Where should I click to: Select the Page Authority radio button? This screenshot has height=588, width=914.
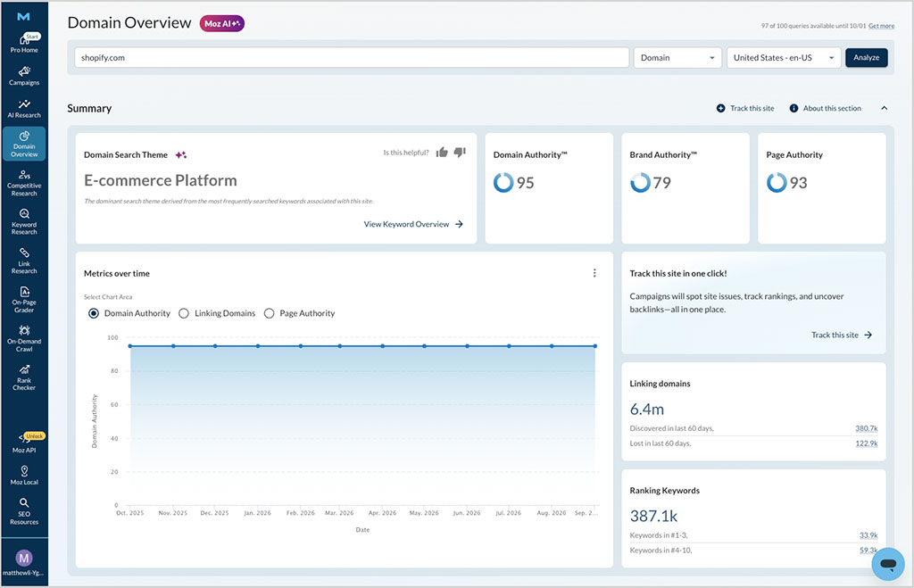pos(269,313)
